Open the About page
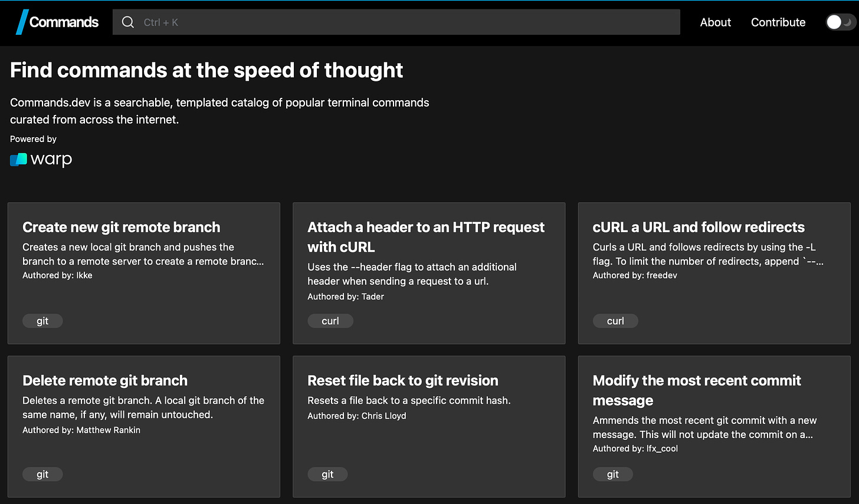859x504 pixels. coord(715,22)
